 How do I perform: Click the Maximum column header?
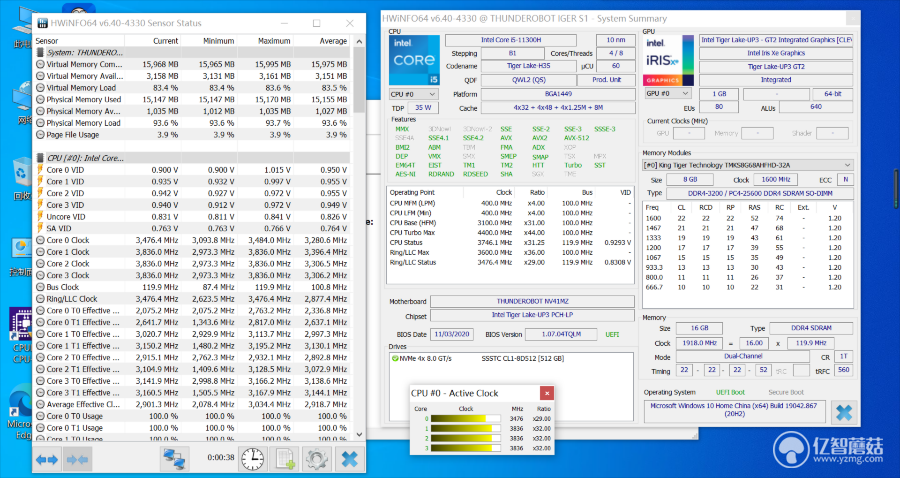pos(265,41)
